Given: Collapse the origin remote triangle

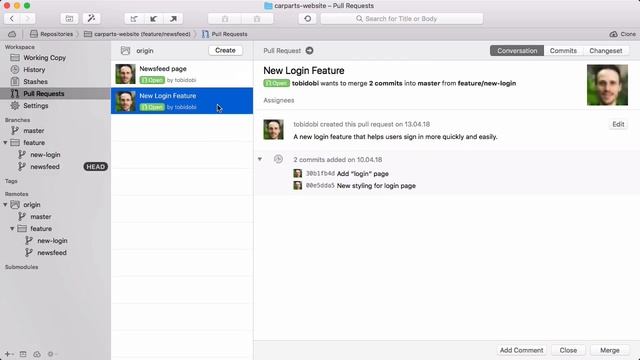Looking at the screenshot, I should coord(5,204).
